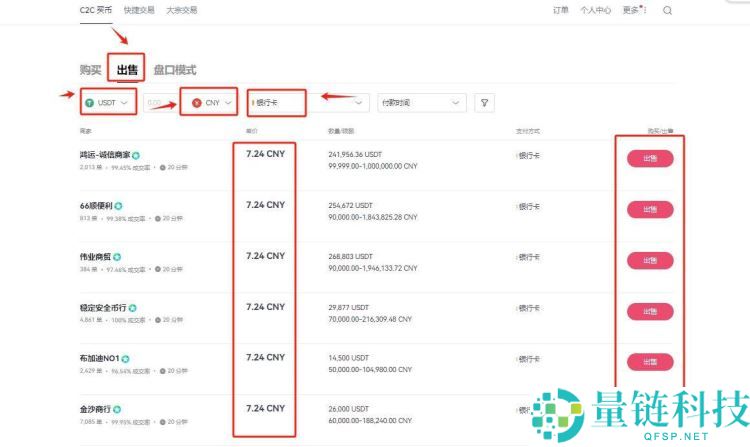
Task: Click verified badge next to 金沙商行
Action: point(117,410)
